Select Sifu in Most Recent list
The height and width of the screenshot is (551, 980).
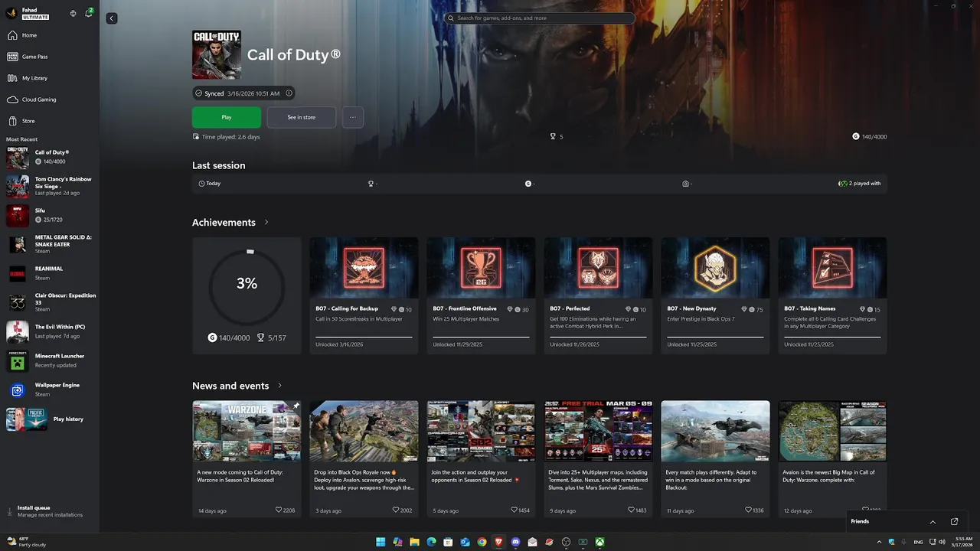(x=50, y=215)
